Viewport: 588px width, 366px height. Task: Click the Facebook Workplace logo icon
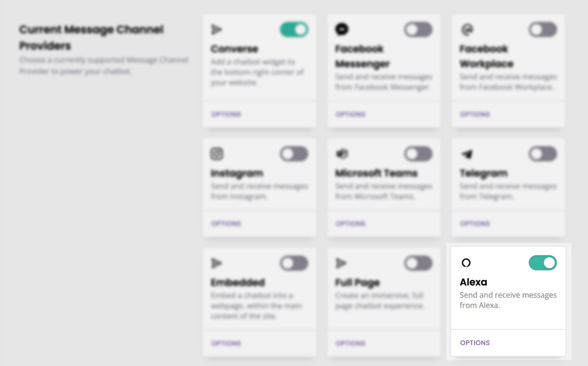[467, 30]
